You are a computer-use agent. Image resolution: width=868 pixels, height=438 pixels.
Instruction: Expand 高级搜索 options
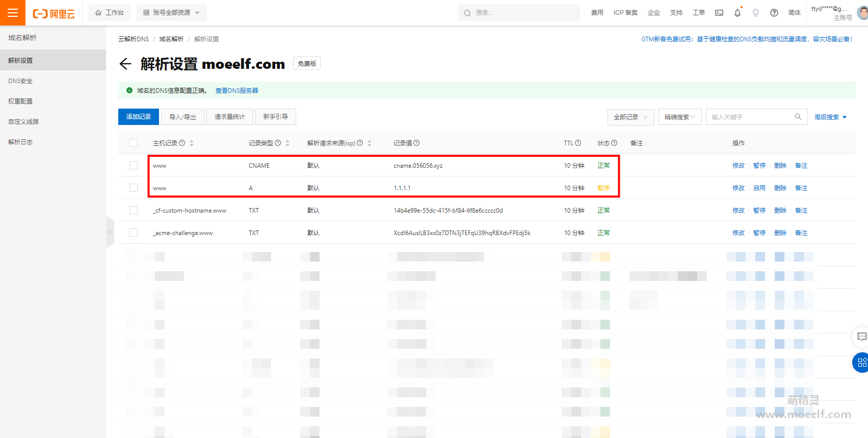[x=830, y=117]
